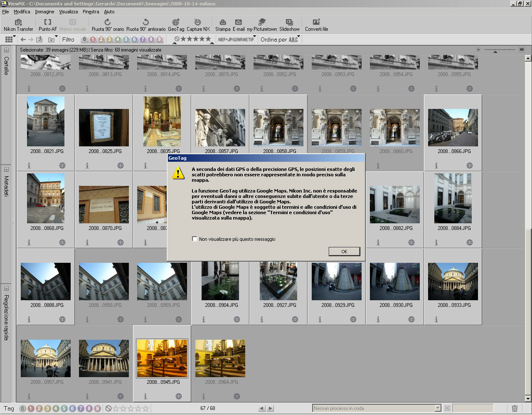Screen dimensions: 532x415
Task: Click info icon under 2008...0866.JPG
Action: pyautogui.click(x=436, y=166)
